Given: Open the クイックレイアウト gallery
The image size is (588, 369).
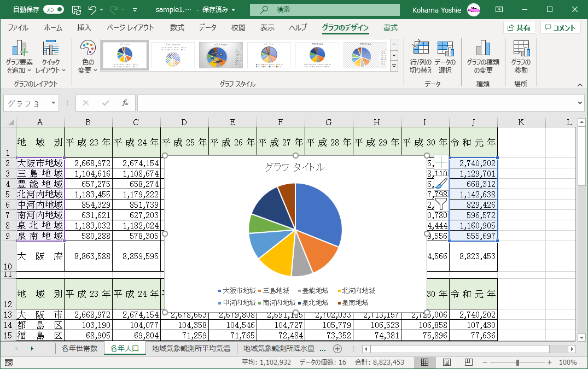Looking at the screenshot, I should [50, 57].
